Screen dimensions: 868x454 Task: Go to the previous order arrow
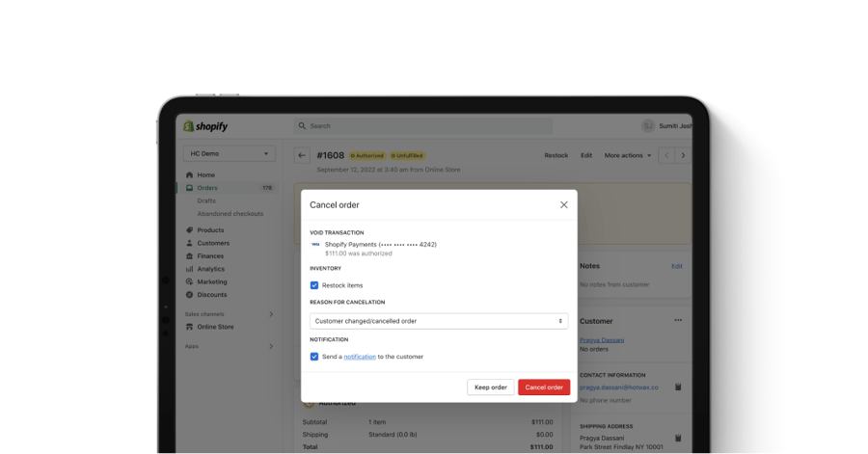coord(666,155)
